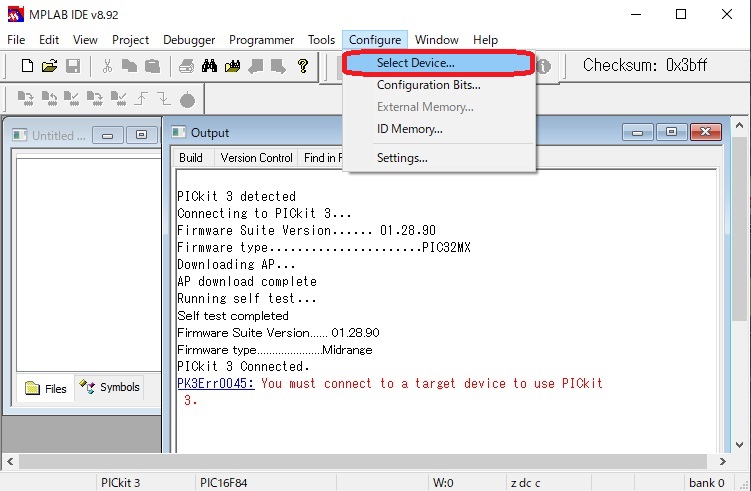Open the Programmer menu

pos(262,40)
